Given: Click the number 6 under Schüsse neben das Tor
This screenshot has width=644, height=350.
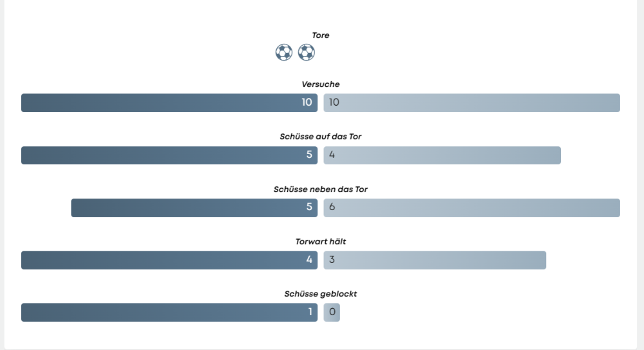Looking at the screenshot, I should click(x=332, y=207).
